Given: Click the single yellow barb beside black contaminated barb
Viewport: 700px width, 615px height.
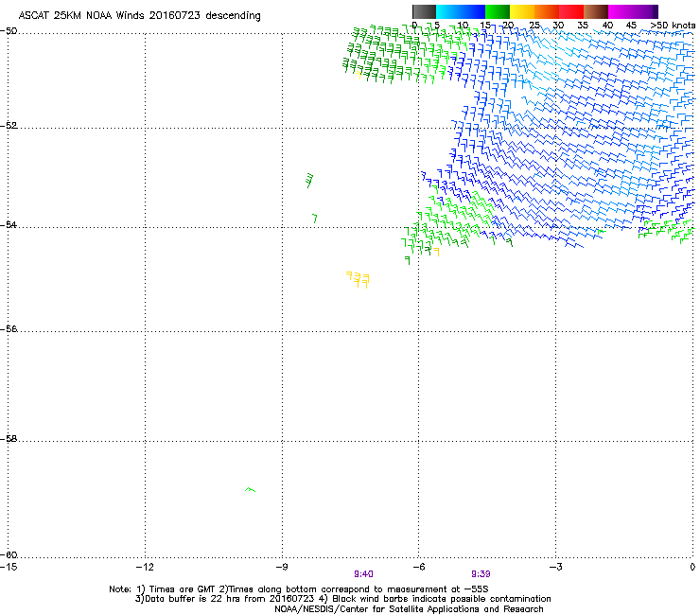Looking at the screenshot, I should click(436, 252).
